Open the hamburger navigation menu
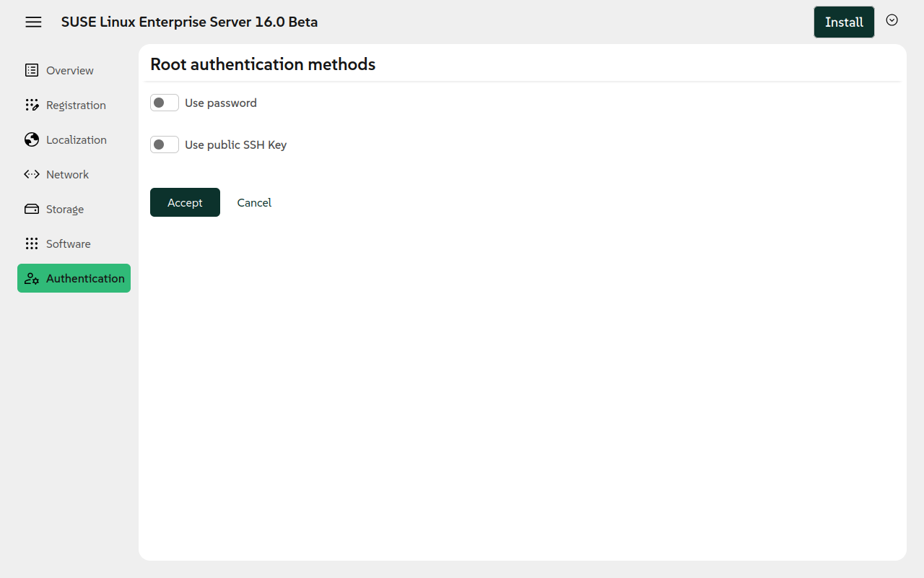This screenshot has width=924, height=578. (33, 22)
